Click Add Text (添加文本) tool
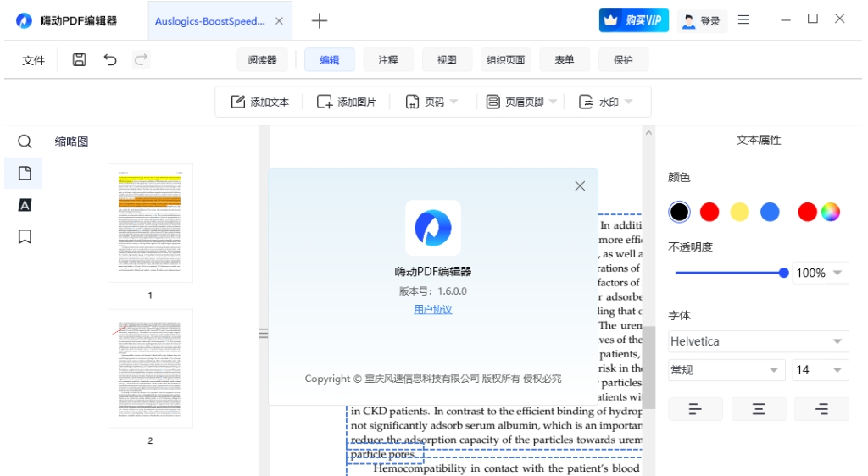 coord(259,102)
